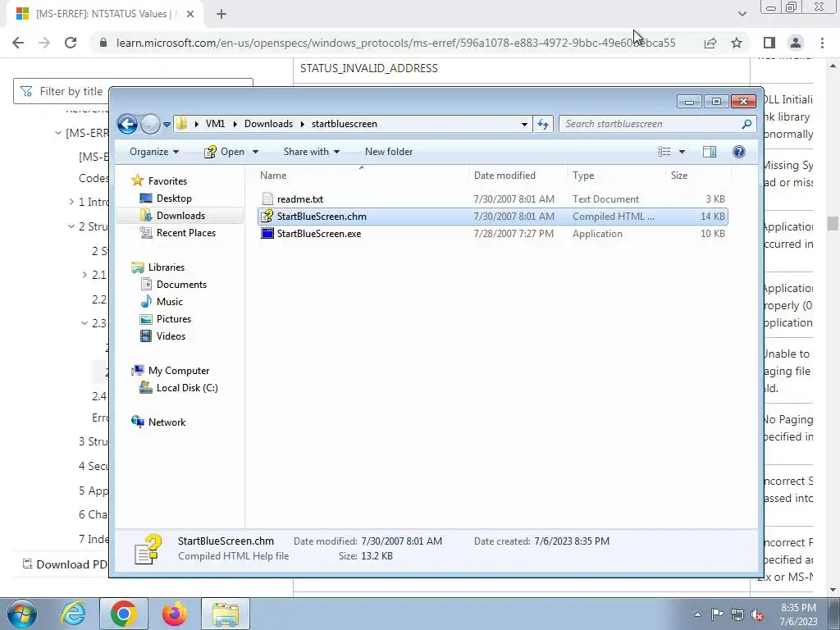Open Firefox from the taskbar
Viewport: 840px width, 630px height.
point(175,614)
